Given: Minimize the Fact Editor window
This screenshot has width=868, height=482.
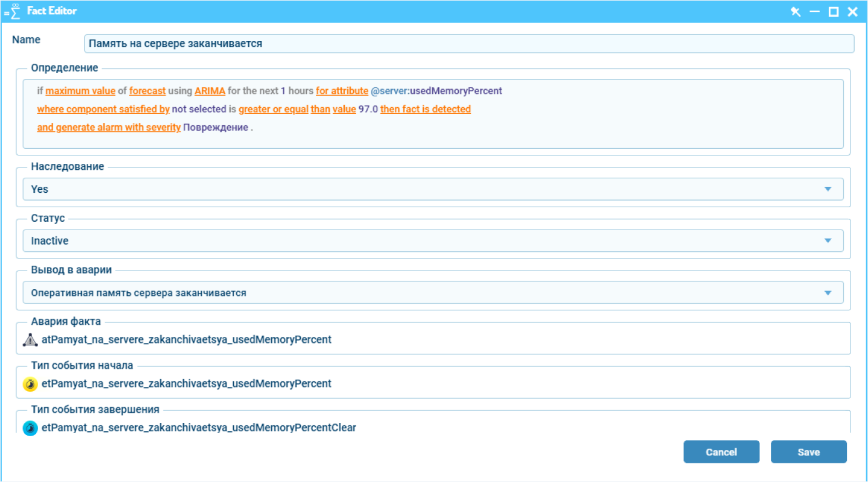Looking at the screenshot, I should click(x=815, y=11).
